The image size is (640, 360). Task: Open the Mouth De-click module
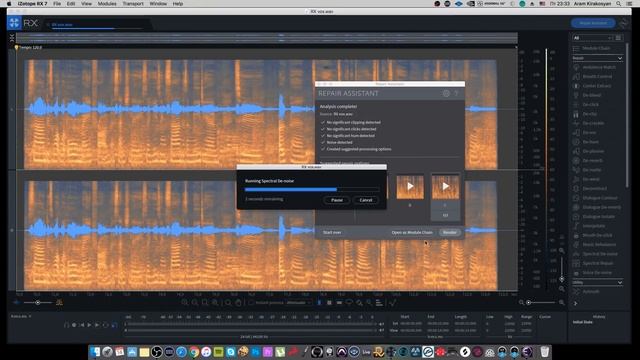point(597,235)
